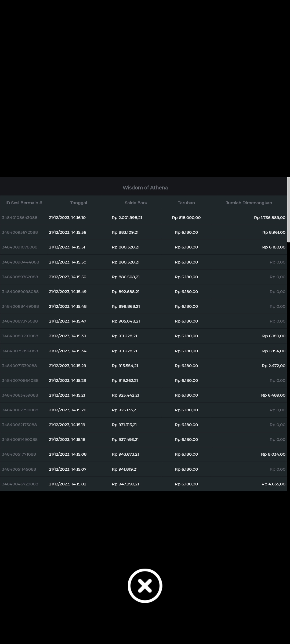Open session ID 34840108643088
290x644 pixels.
[20, 218]
